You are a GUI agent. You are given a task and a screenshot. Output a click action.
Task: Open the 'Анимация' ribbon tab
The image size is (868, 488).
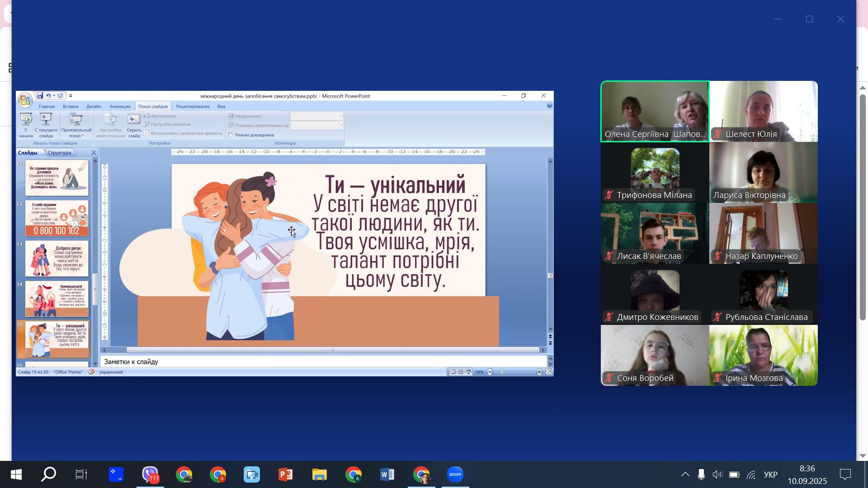[x=120, y=107]
